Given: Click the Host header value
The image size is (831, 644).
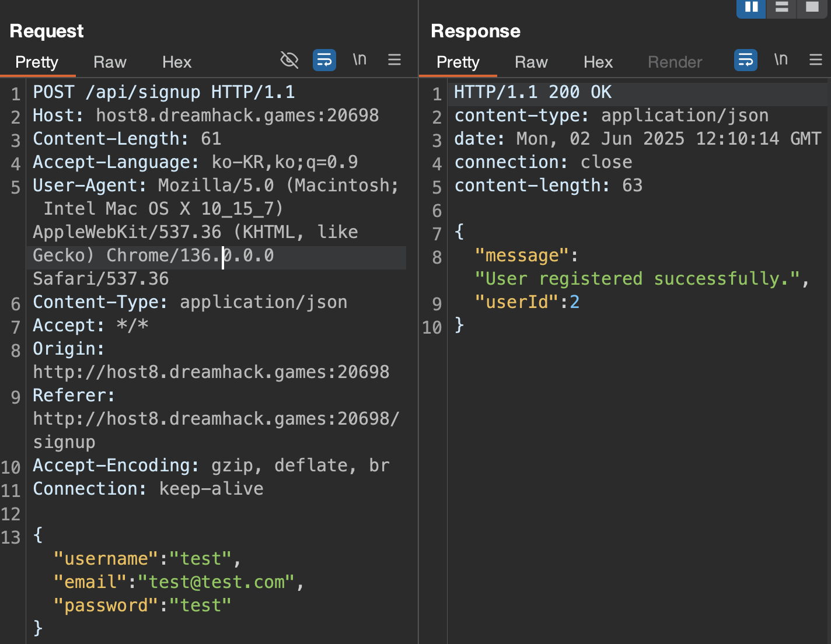Looking at the screenshot, I should (x=238, y=116).
